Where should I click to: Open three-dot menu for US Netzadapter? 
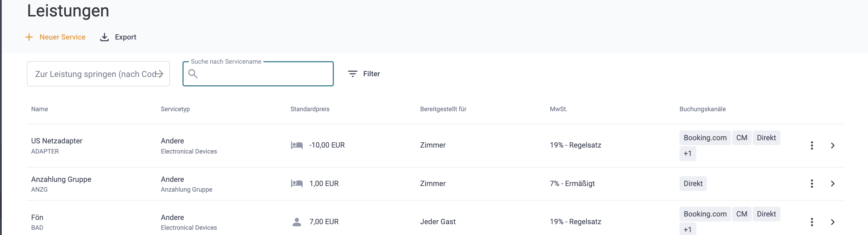pos(812,145)
